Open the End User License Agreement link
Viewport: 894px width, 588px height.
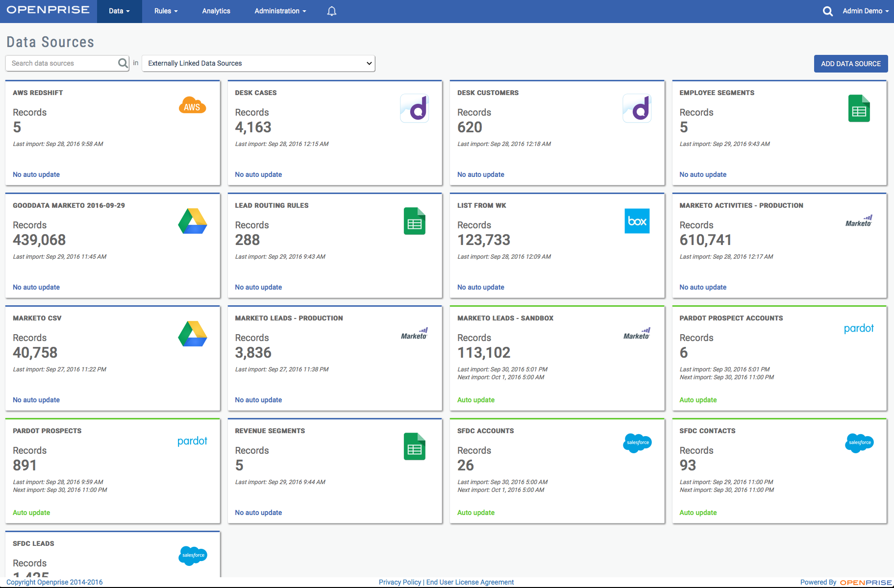pyautogui.click(x=470, y=582)
